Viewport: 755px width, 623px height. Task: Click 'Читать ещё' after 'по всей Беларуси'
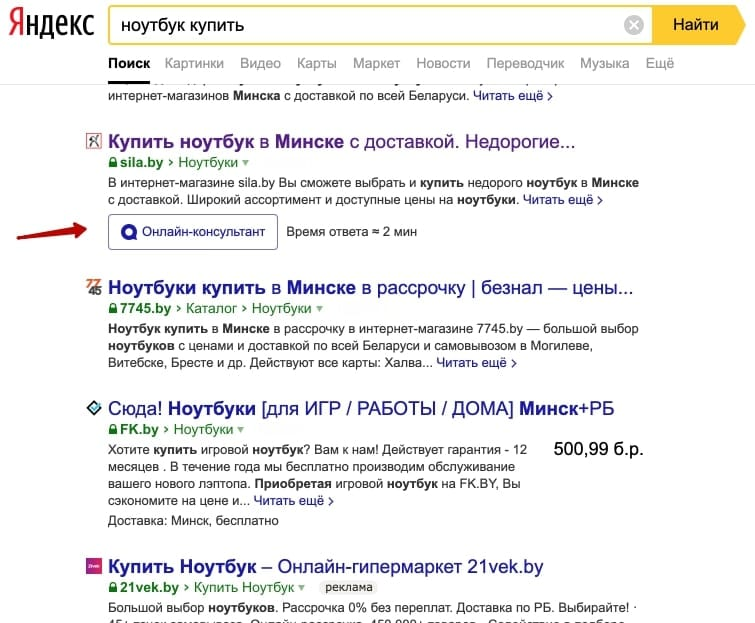[512, 95]
